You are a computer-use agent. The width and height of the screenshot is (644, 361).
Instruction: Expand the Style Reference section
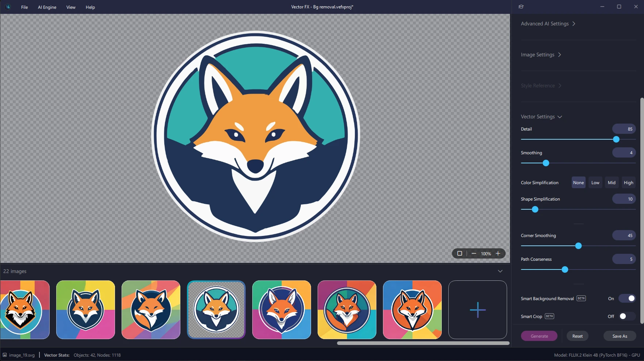point(541,86)
